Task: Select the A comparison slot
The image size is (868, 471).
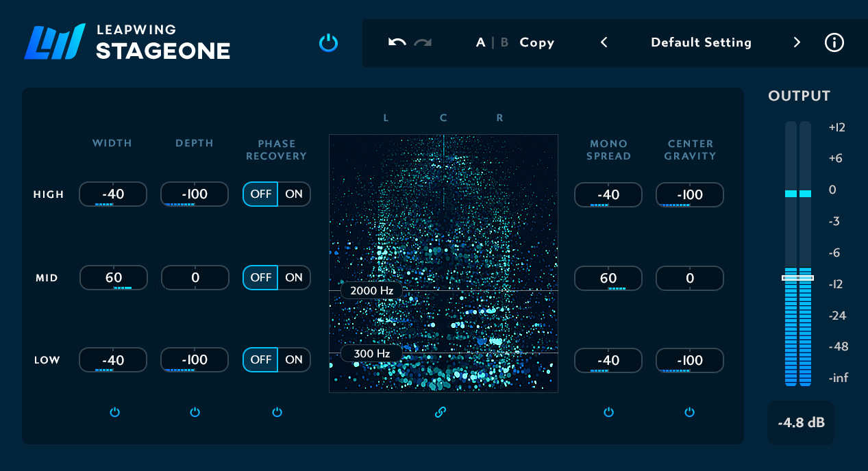Action: 480,42
